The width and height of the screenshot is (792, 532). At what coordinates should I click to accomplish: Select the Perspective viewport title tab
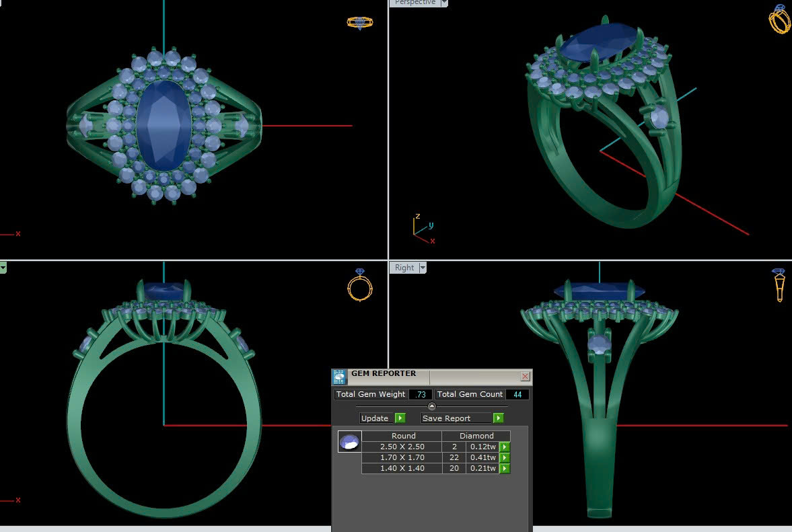pos(415,3)
